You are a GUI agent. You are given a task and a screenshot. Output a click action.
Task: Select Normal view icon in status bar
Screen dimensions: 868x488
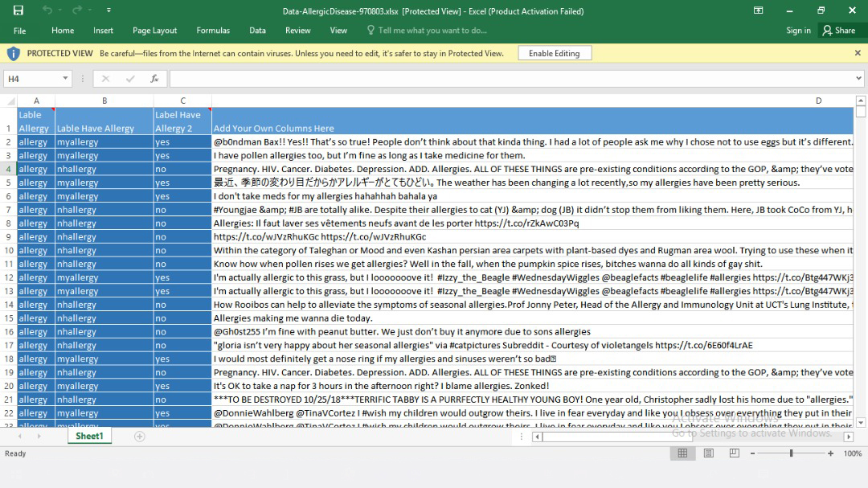point(682,453)
